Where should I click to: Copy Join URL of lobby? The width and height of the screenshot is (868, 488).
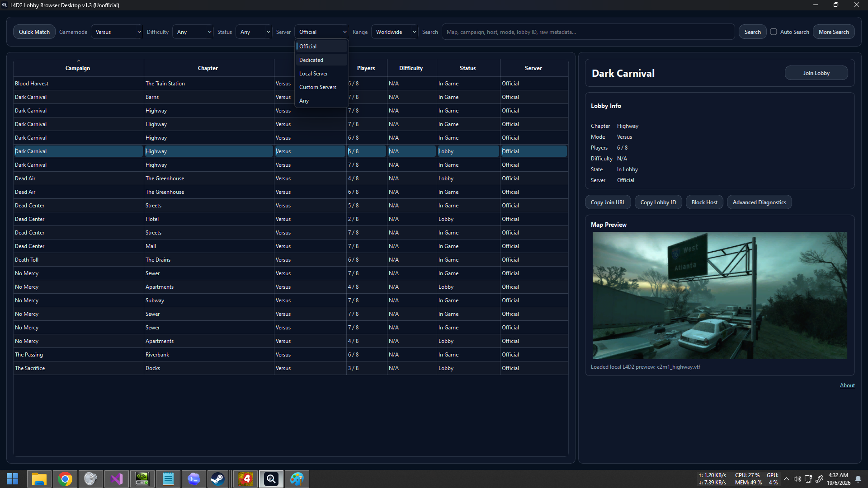[608, 202]
